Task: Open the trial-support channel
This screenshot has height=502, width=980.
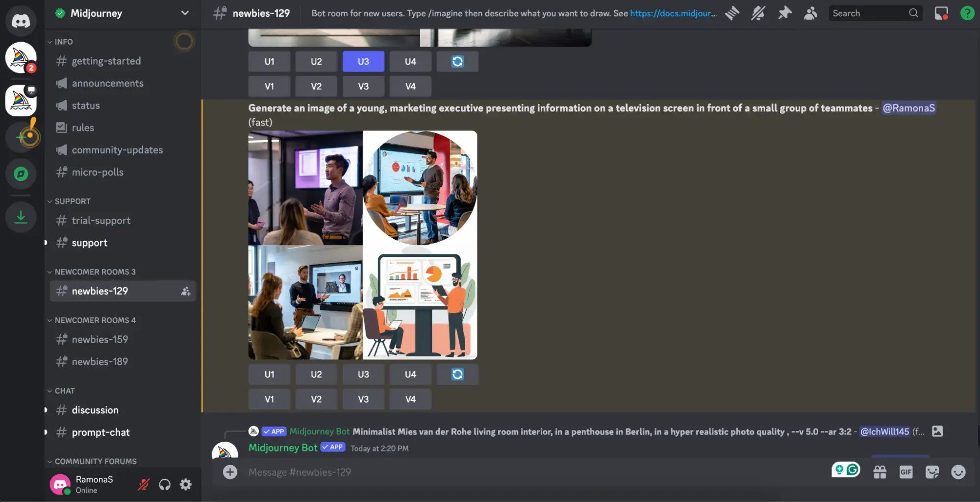Action: [x=123, y=221]
